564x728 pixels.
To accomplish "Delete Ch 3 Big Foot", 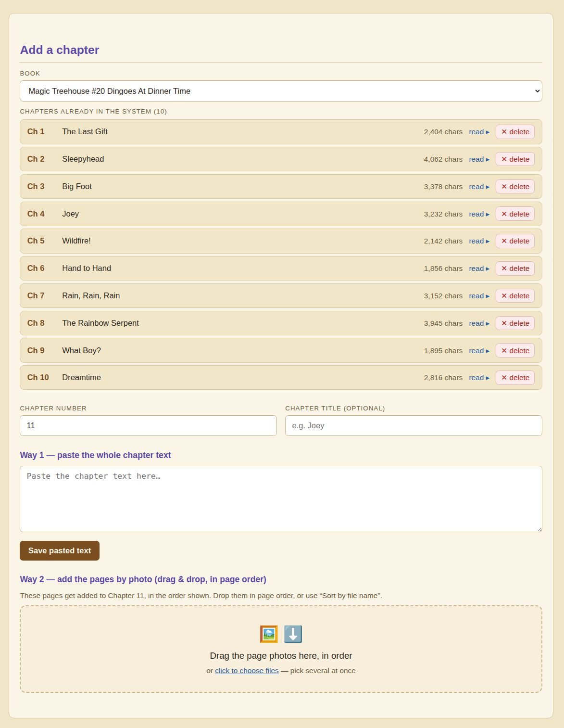I will coord(515,187).
